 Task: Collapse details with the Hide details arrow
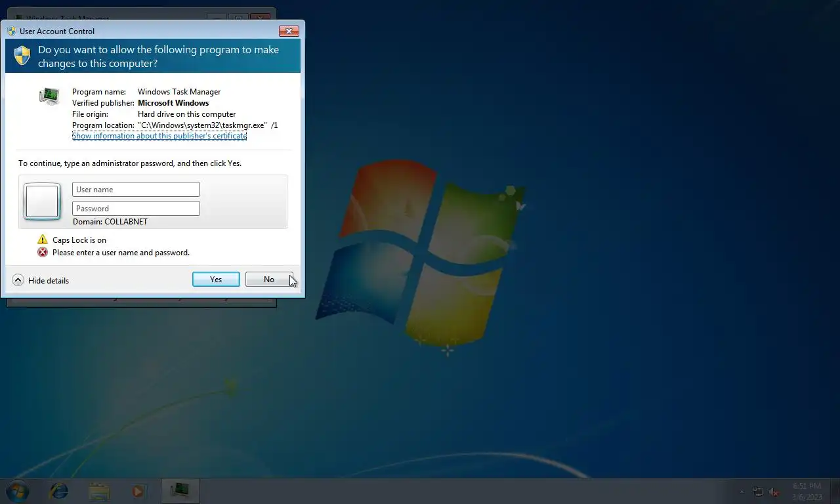pyautogui.click(x=18, y=280)
